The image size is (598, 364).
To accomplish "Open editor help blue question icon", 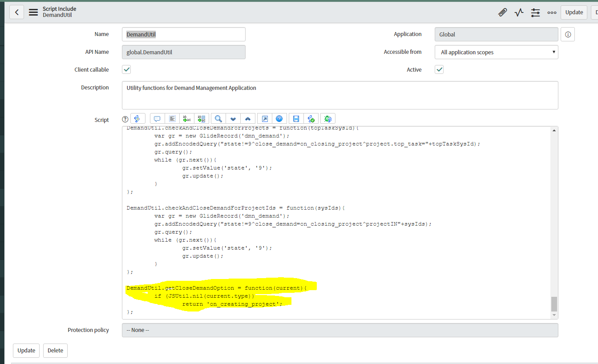I will click(279, 119).
